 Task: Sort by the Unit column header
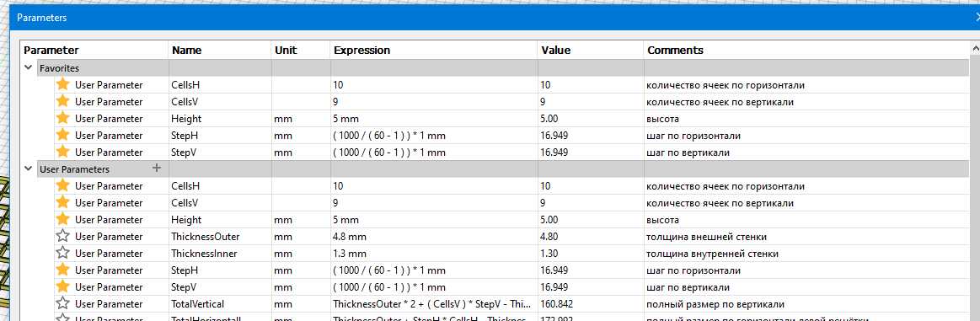point(301,51)
